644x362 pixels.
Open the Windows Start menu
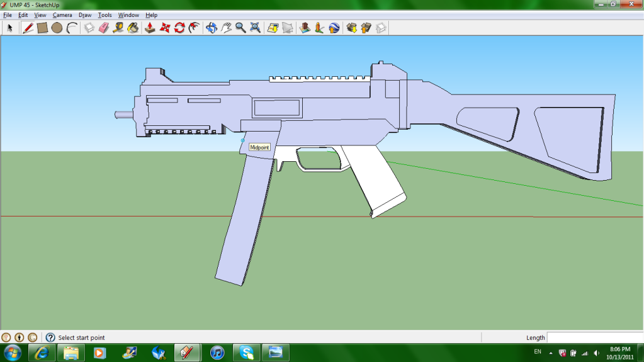13,353
